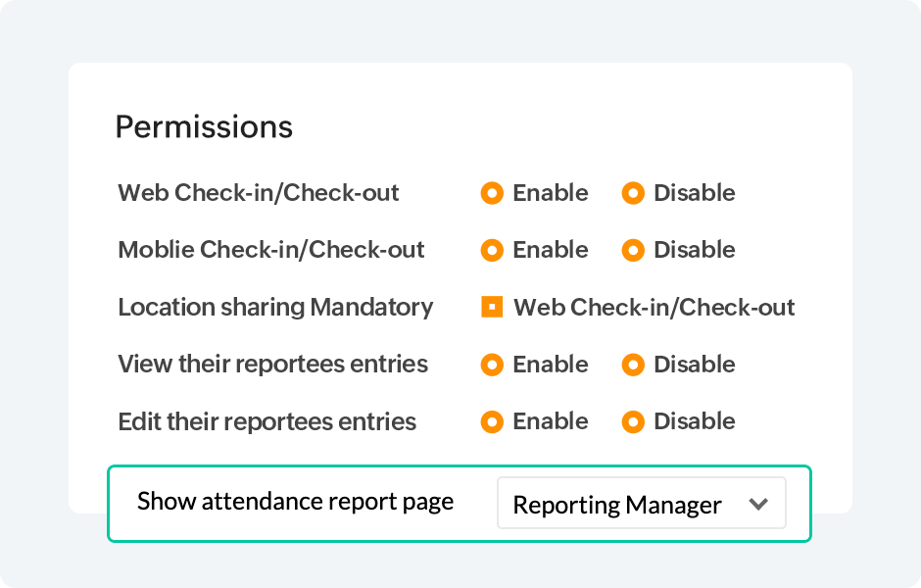Enable Mobile Check-in/Check-out option

(492, 250)
